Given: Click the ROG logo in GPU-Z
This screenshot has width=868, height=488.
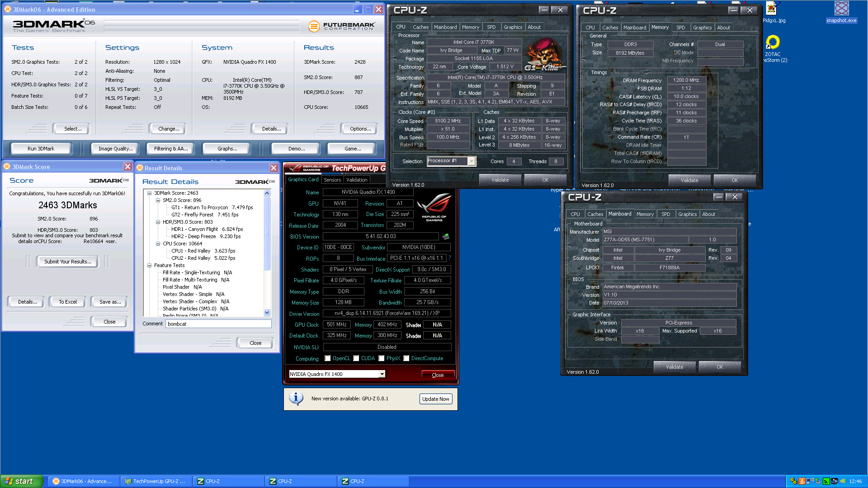Looking at the screenshot, I should pyautogui.click(x=434, y=207).
